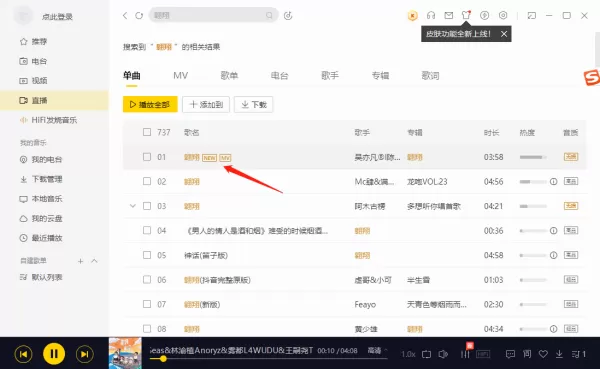The height and width of the screenshot is (369, 600).
Task: Open the envelope messages icon
Action: point(448,15)
